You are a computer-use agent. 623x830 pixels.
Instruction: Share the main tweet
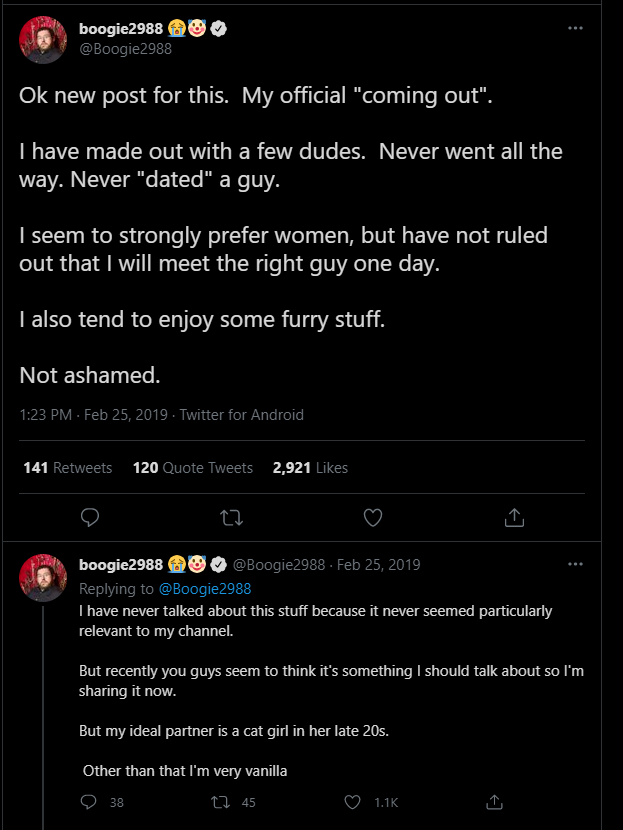coord(513,517)
